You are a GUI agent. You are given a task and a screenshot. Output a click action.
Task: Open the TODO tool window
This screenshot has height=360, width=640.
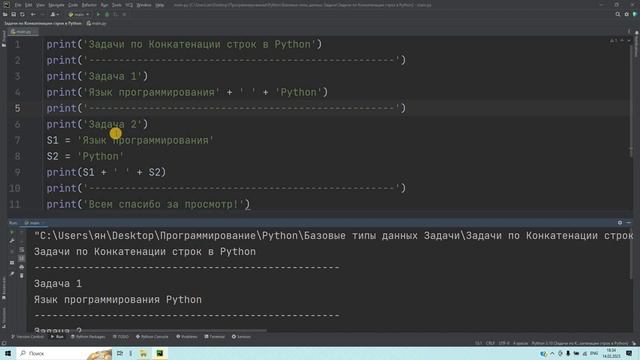120,337
